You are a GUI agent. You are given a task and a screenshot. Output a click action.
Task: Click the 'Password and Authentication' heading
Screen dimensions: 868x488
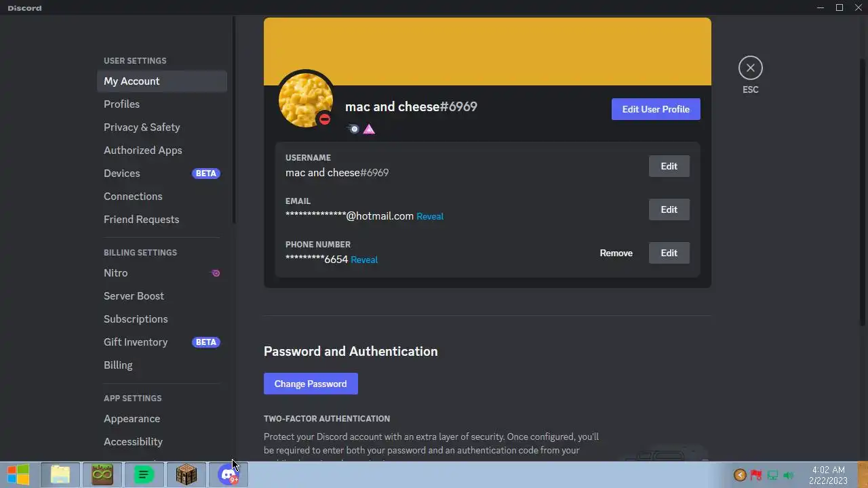tap(351, 351)
